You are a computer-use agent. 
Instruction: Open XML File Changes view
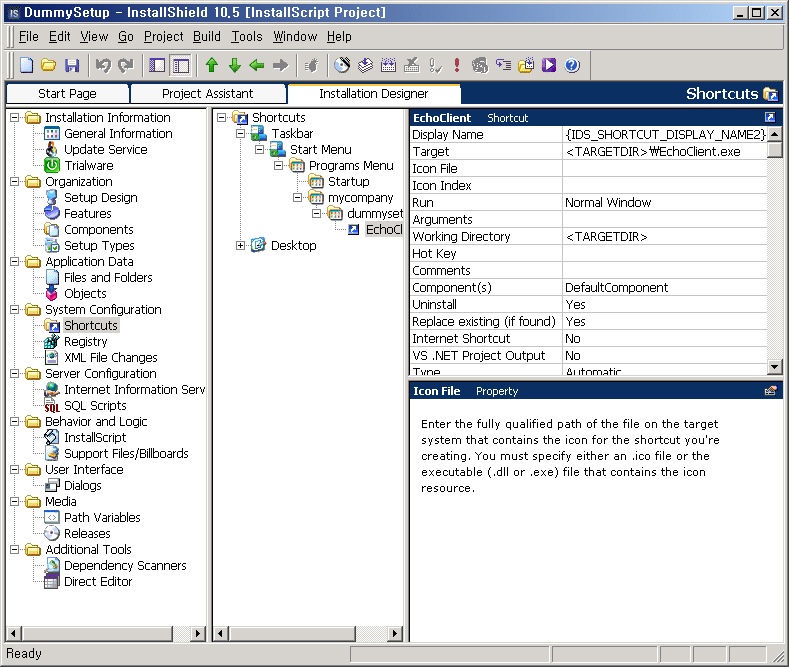(111, 358)
